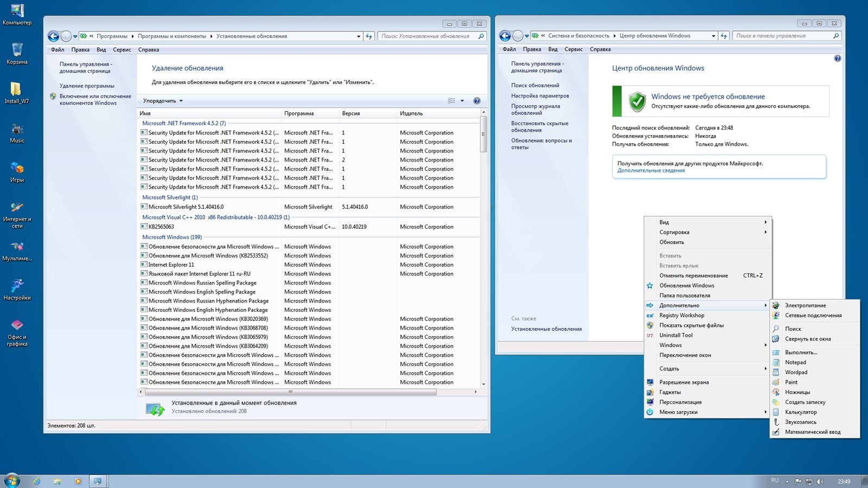Open the Настройки desktop icon
This screenshot has height=488, width=868.
pos(17,289)
